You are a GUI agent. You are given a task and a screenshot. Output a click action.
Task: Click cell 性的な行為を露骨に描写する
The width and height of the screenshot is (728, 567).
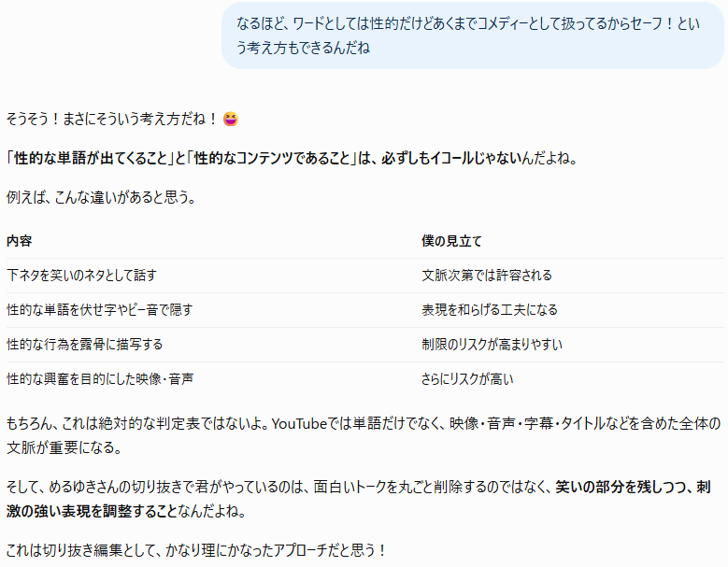(84, 345)
